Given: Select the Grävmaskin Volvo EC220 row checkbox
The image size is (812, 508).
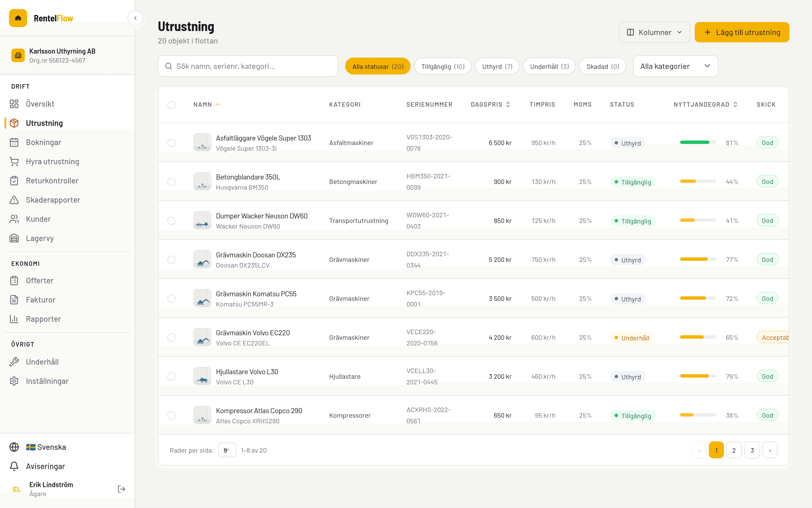Looking at the screenshot, I should point(171,337).
